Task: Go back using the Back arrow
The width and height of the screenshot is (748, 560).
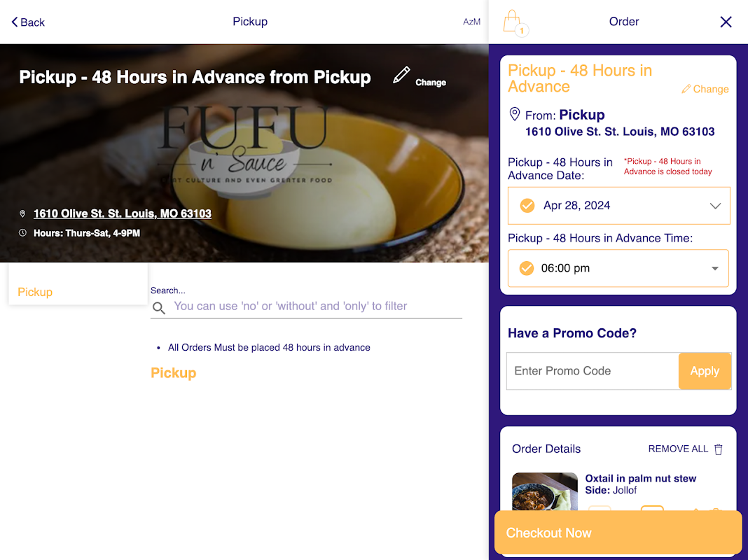Action: (x=28, y=22)
